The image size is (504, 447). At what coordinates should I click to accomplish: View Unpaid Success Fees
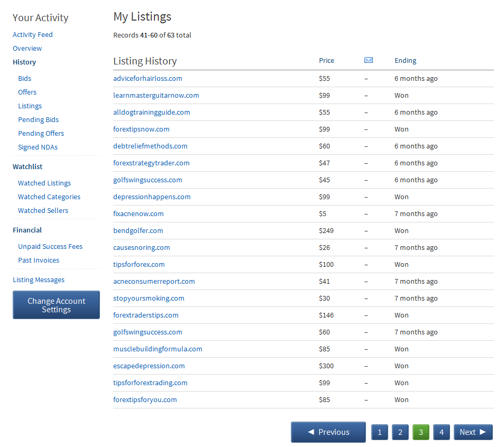50,247
